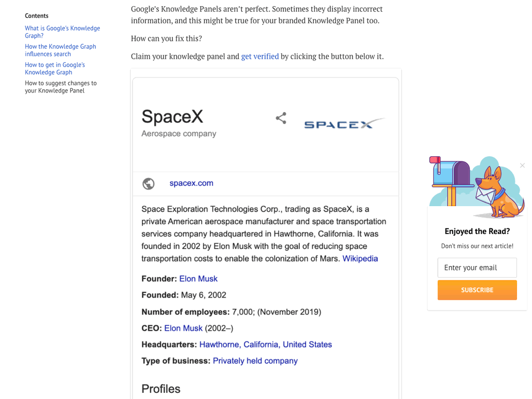
Task: Click the CEO Elon Musk link
Action: 183,328
